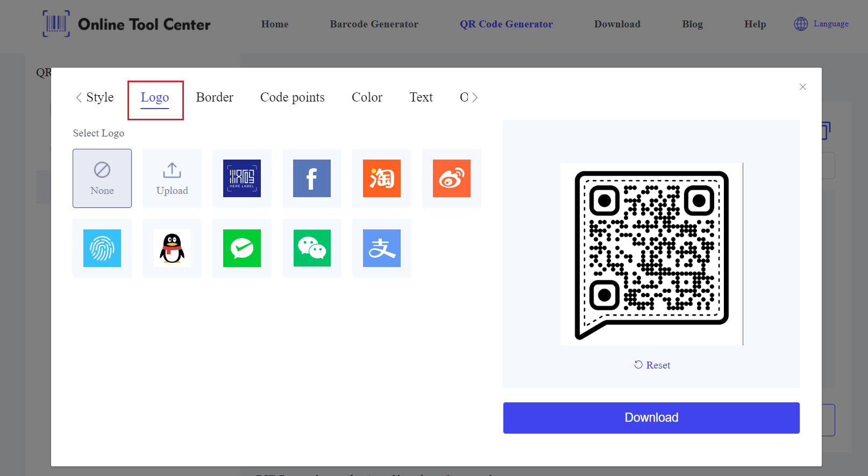Open the Help page
Viewport: 868px width, 476px height.
755,24
